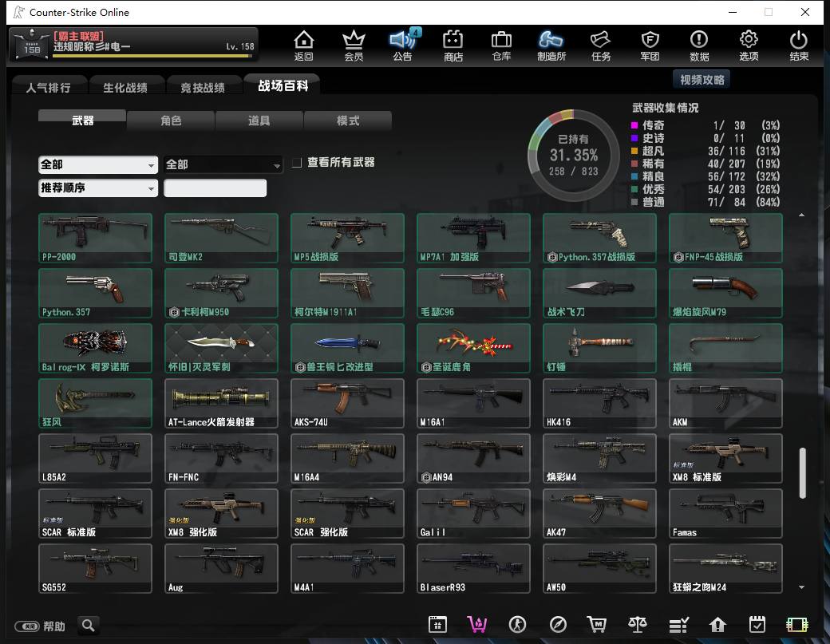Viewport: 830px width, 644px height.
Task: Toggle the 帮助 help switch
Action: coord(27,626)
